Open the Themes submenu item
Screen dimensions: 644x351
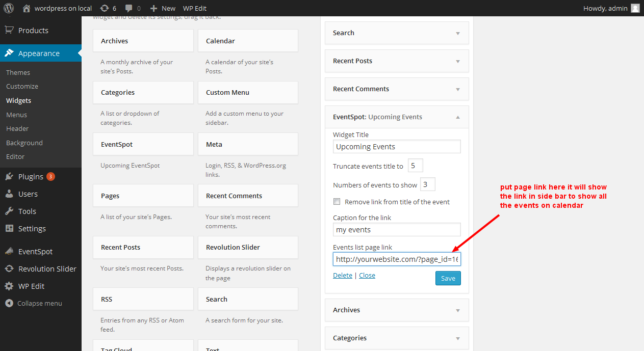18,72
